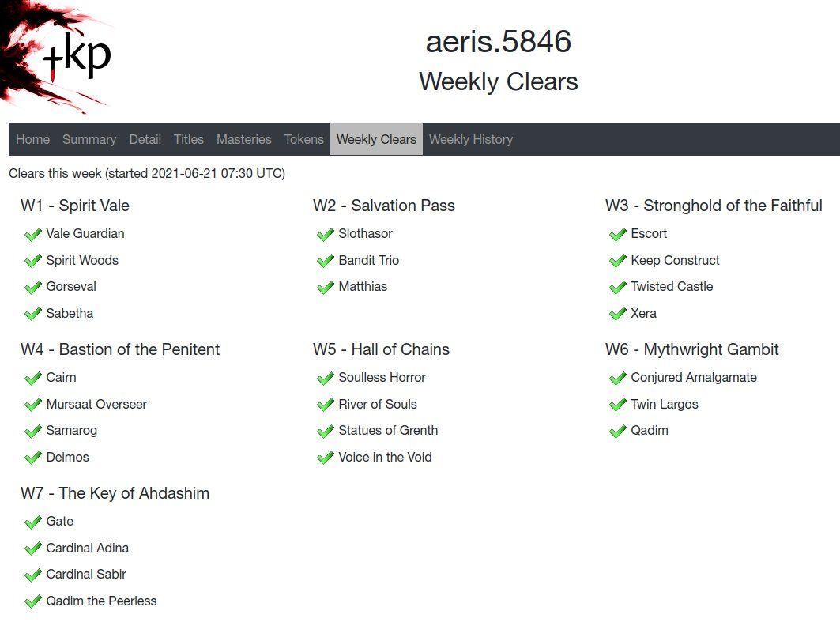Click the checkmark beside Qadim the Peerless
Viewport: 840px width, 626px height.
[x=32, y=601]
